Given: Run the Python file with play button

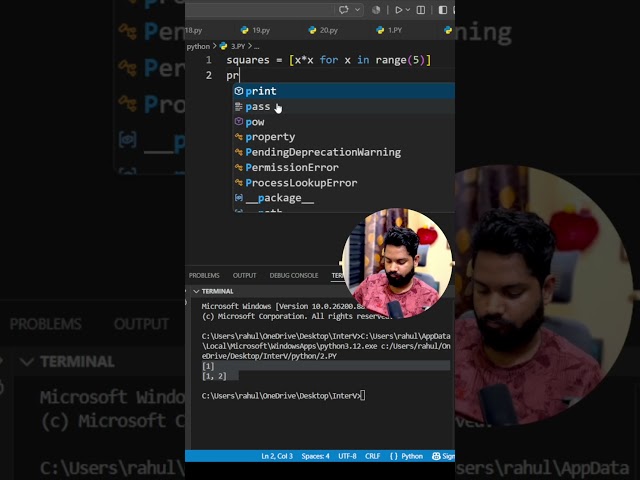Looking at the screenshot, I should click(x=398, y=10).
